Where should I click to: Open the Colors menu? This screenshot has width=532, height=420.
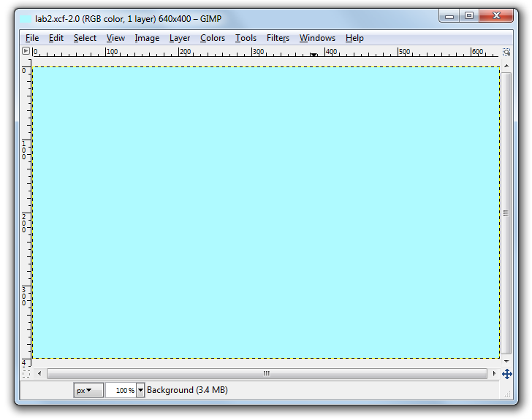point(213,38)
